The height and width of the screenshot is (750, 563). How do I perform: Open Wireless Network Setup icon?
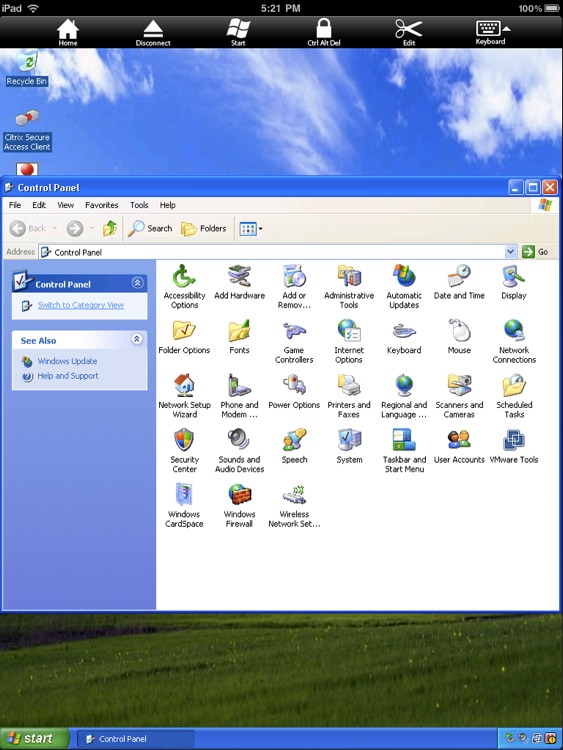click(294, 506)
